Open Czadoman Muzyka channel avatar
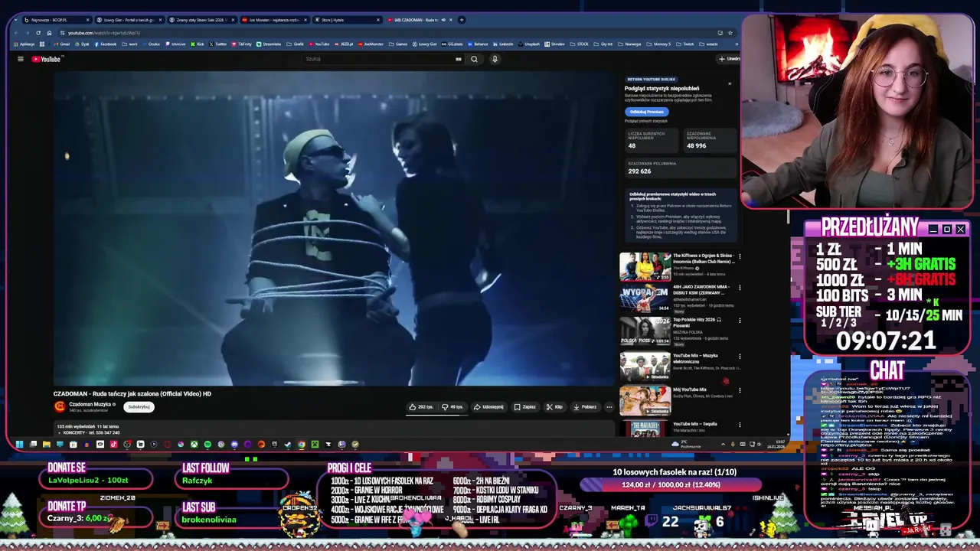 click(x=60, y=407)
